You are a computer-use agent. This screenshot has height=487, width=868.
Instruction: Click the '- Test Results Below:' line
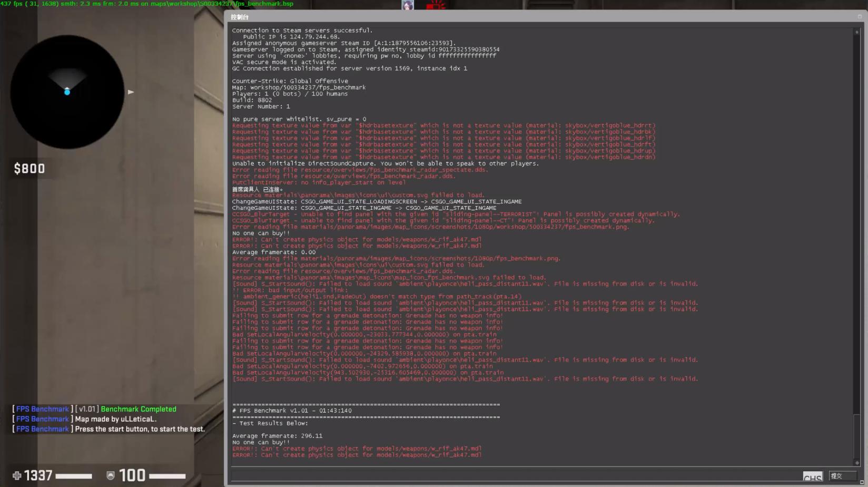tap(270, 423)
